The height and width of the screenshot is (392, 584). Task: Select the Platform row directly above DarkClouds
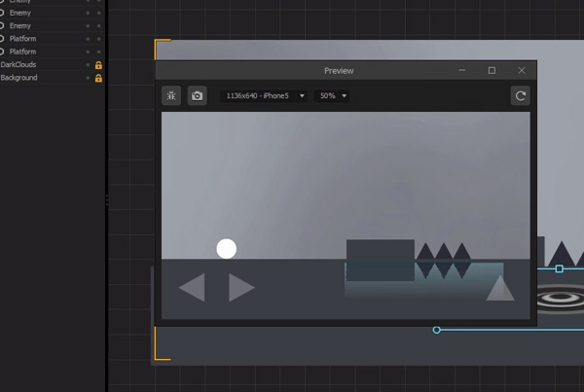click(53, 52)
